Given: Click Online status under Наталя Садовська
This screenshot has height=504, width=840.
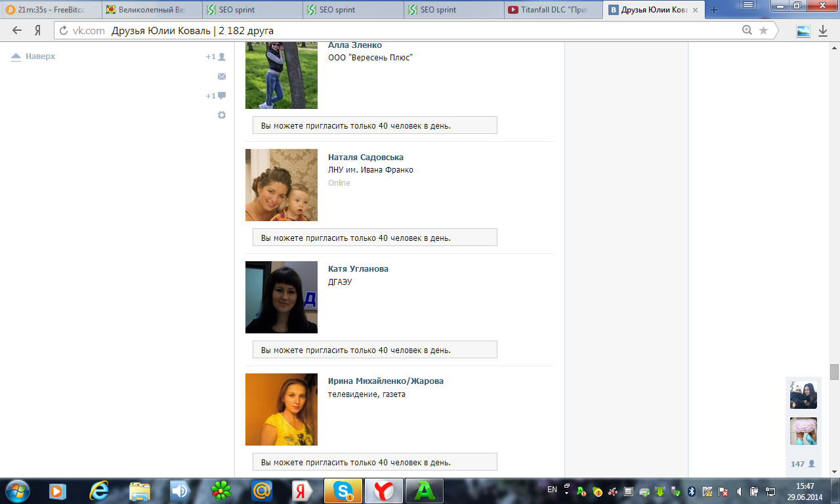Looking at the screenshot, I should [x=339, y=183].
